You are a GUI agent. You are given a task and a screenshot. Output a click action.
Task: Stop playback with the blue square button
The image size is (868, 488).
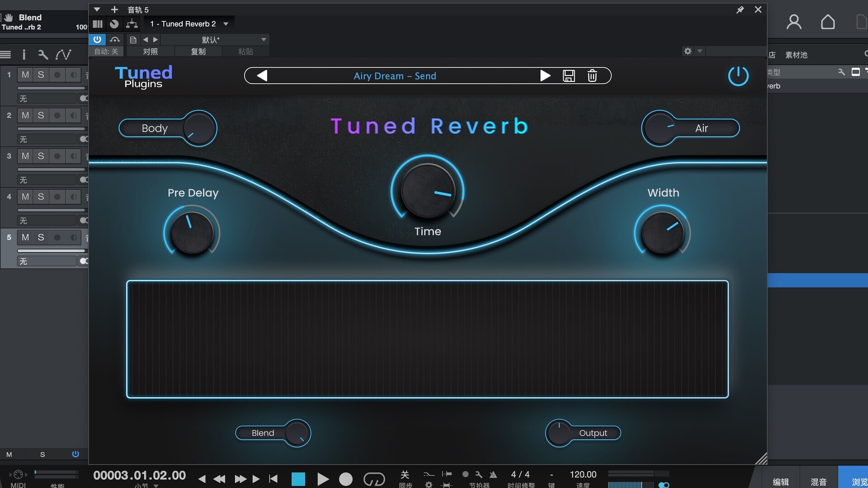pos(298,479)
